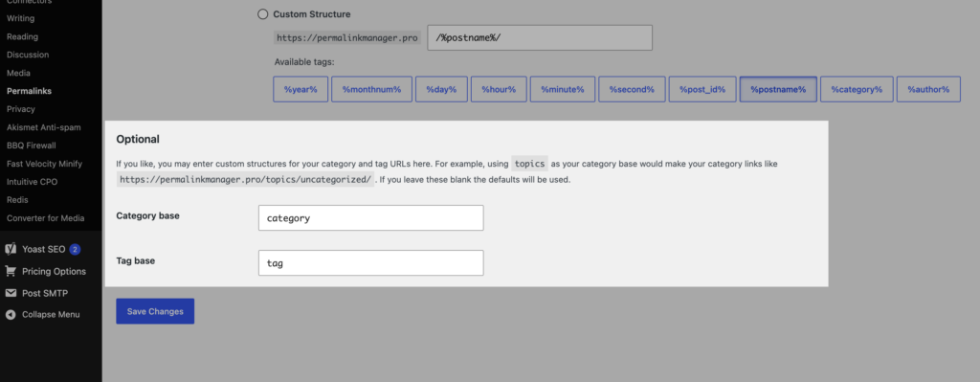Click the Category base label
This screenshot has width=980, height=382.
point(147,215)
